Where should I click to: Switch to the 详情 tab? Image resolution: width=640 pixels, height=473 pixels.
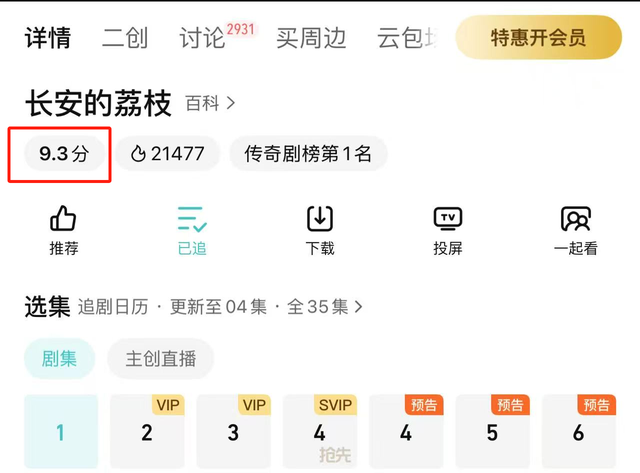[48, 38]
